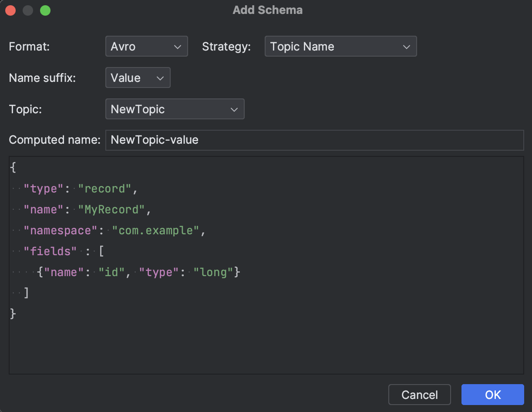The image size is (532, 412).
Task: Click the chevron icon on the Format dropdown
Action: tap(178, 46)
